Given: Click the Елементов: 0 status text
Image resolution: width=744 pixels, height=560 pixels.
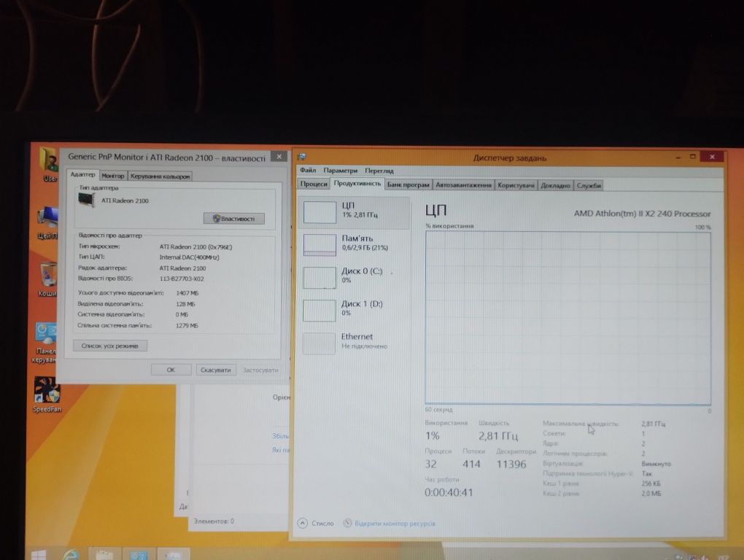Looking at the screenshot, I should coord(214,521).
